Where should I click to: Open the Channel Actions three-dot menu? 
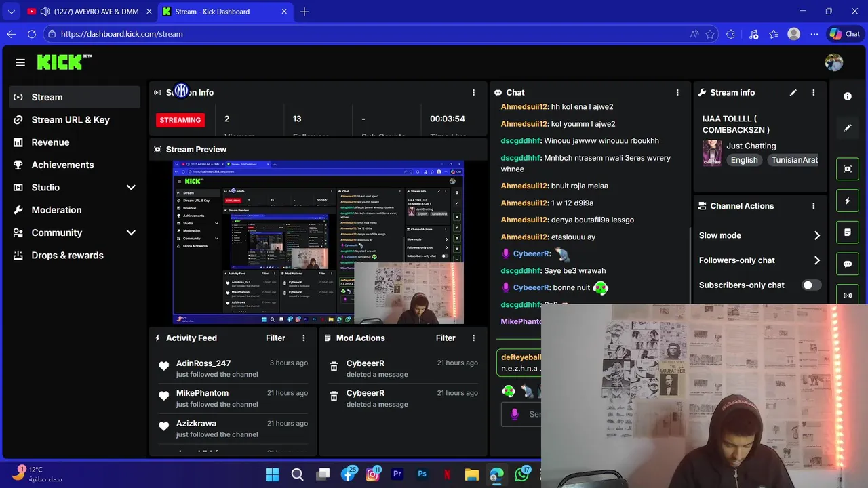pyautogui.click(x=813, y=206)
